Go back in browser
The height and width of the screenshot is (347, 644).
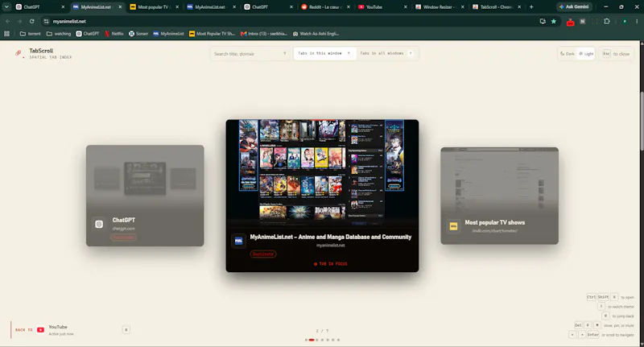coord(7,22)
